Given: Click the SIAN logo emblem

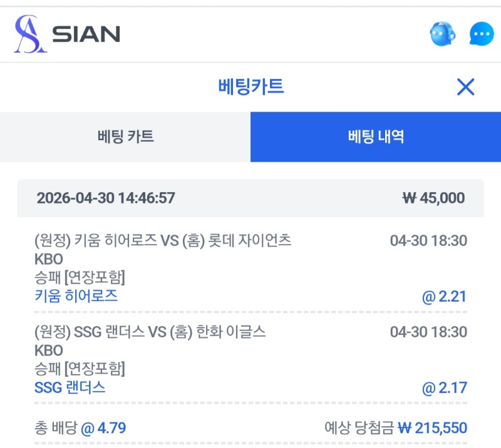Looking at the screenshot, I should click(x=30, y=34).
